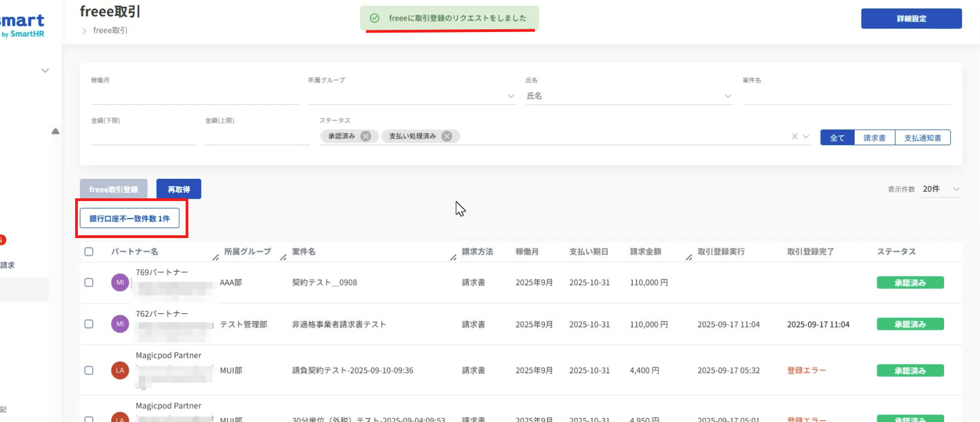Select the 非適格事業者請求書テスト row checkbox
The image size is (980, 422).
pos(89,324)
